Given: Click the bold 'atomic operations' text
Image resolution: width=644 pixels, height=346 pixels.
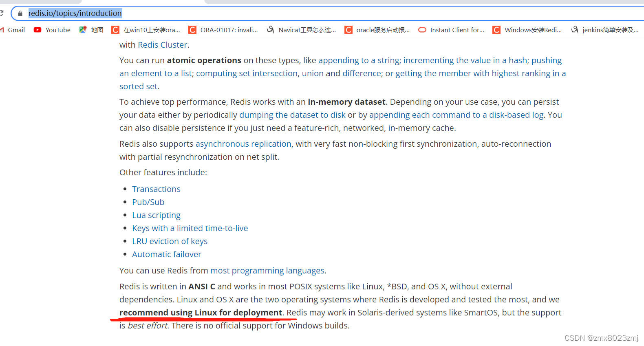Looking at the screenshot, I should [x=204, y=60].
